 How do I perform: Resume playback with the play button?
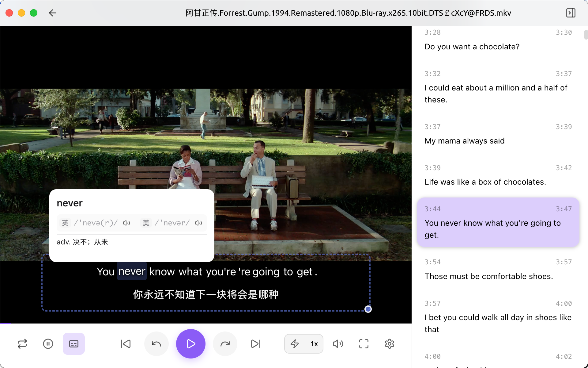click(x=190, y=344)
